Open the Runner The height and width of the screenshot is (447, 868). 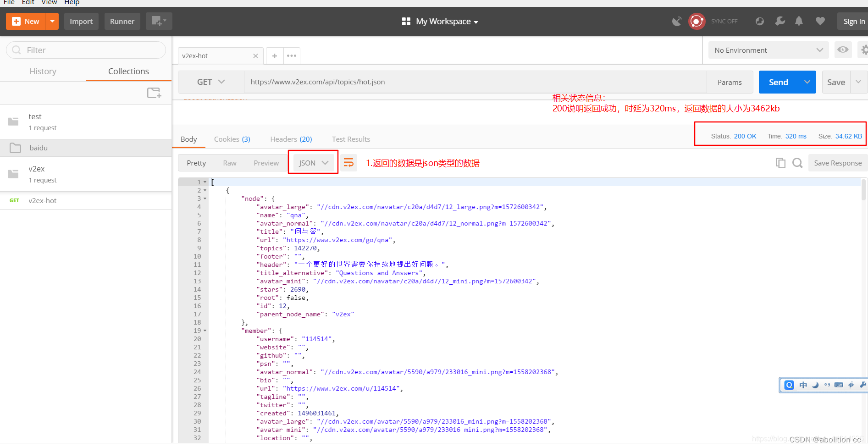(122, 21)
